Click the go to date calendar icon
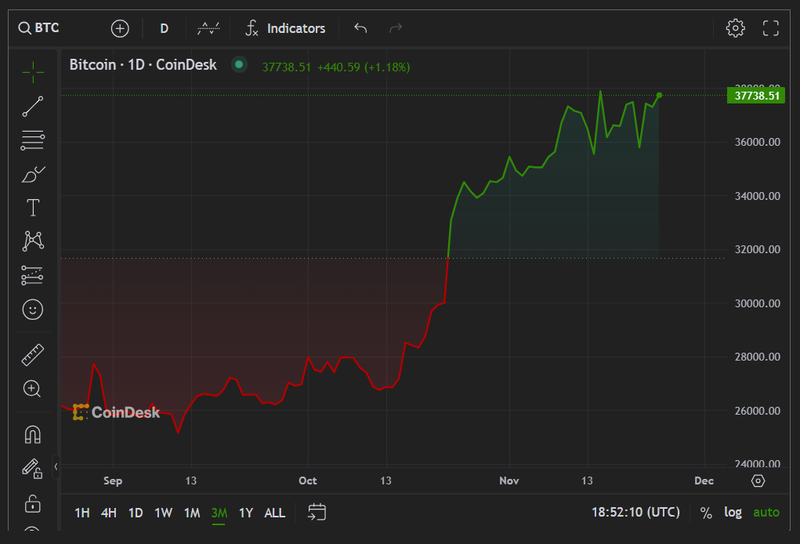Viewport: 800px width, 544px height. pos(317,513)
